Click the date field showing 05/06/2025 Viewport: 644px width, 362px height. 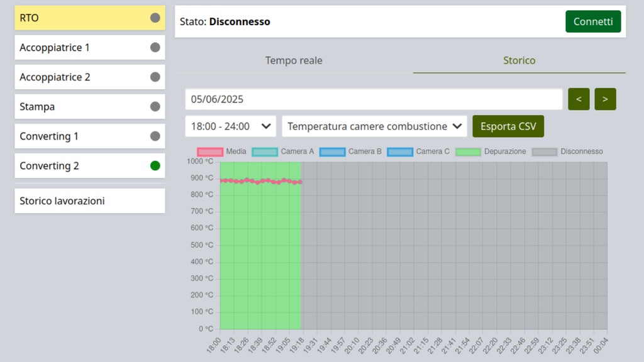click(x=374, y=99)
